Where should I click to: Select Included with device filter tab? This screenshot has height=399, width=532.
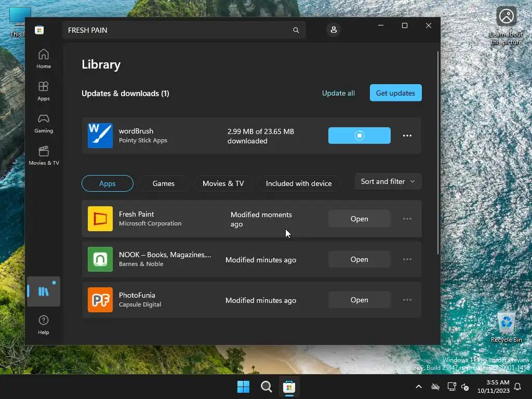[x=299, y=183]
